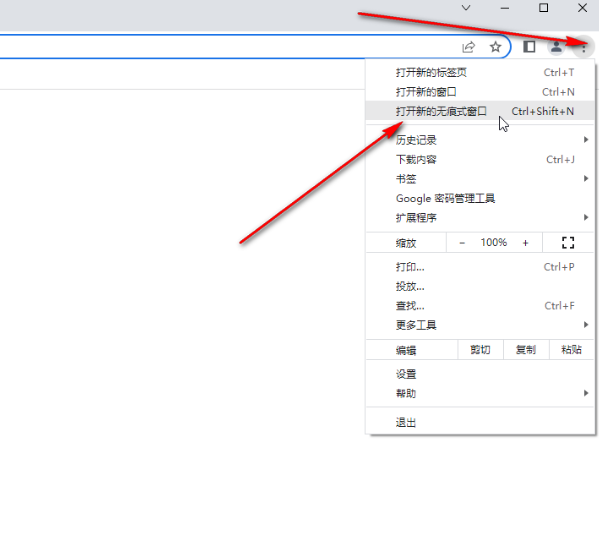This screenshot has height=553, width=599.
Task: Select 打开新的窗口 menu item
Action: point(480,92)
